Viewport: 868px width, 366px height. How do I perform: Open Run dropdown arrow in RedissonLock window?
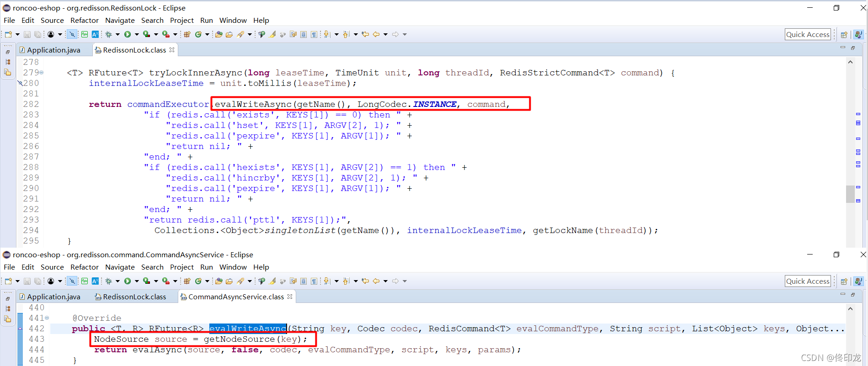click(x=137, y=34)
